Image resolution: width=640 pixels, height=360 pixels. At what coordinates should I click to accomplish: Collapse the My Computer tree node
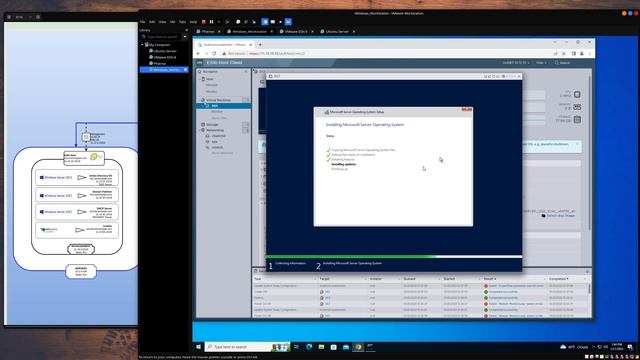click(x=142, y=44)
